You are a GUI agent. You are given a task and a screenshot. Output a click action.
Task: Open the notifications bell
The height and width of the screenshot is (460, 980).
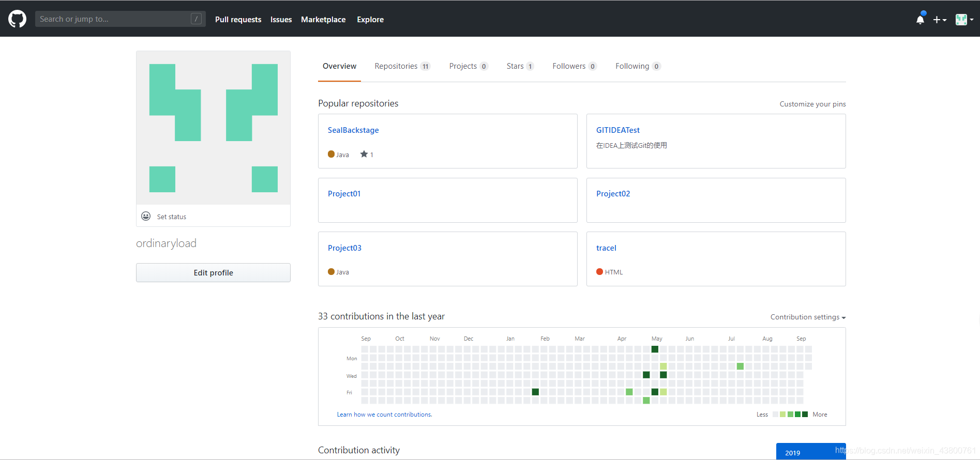click(920, 19)
